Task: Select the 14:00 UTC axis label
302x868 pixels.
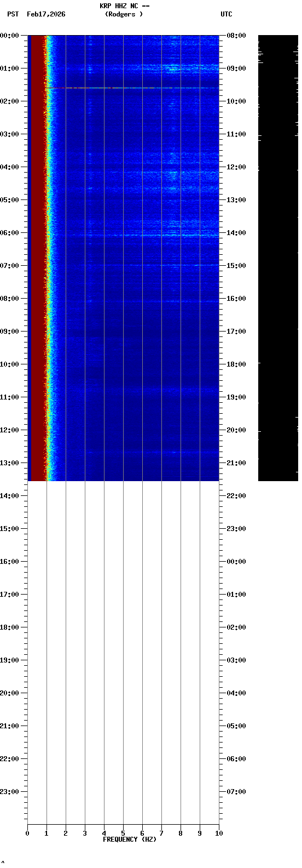Action: (x=236, y=233)
